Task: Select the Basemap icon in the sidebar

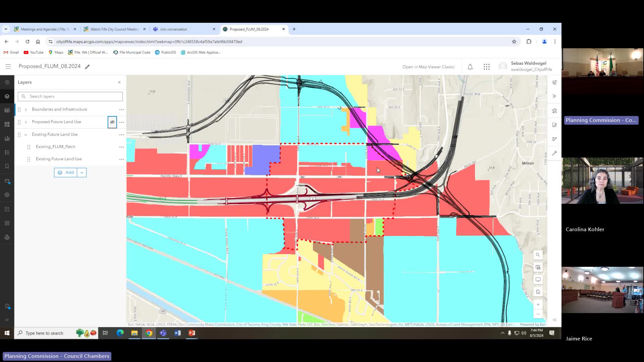Action: coord(7,124)
